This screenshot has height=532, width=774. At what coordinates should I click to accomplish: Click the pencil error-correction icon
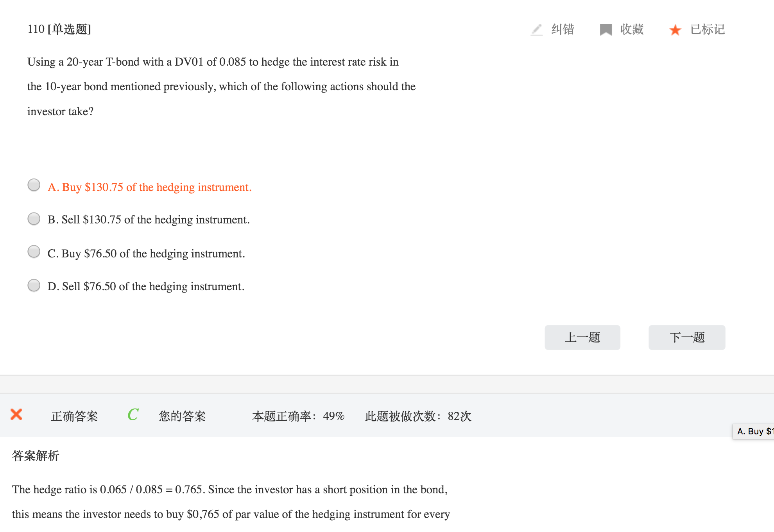(537, 30)
